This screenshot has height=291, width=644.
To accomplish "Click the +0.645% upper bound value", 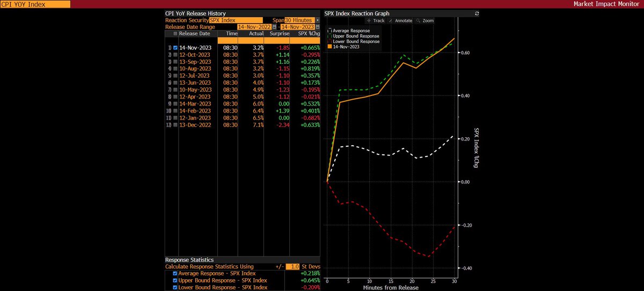I will click(309, 280).
